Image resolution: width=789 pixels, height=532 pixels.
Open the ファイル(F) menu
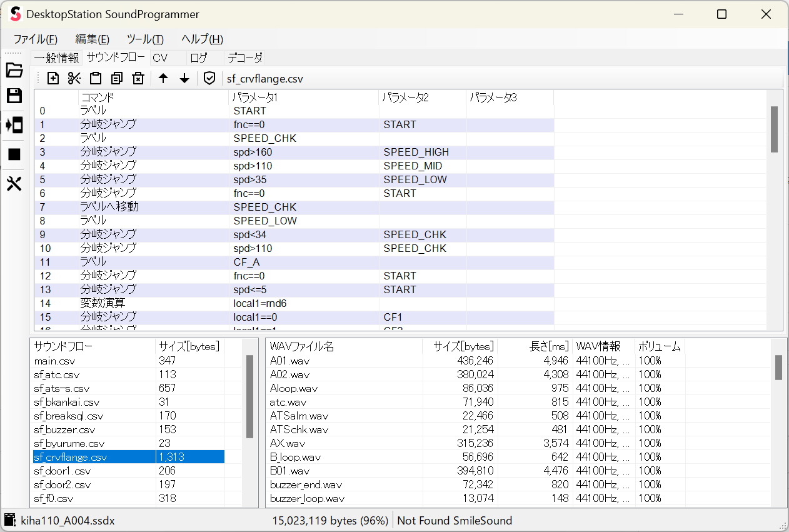pos(36,39)
